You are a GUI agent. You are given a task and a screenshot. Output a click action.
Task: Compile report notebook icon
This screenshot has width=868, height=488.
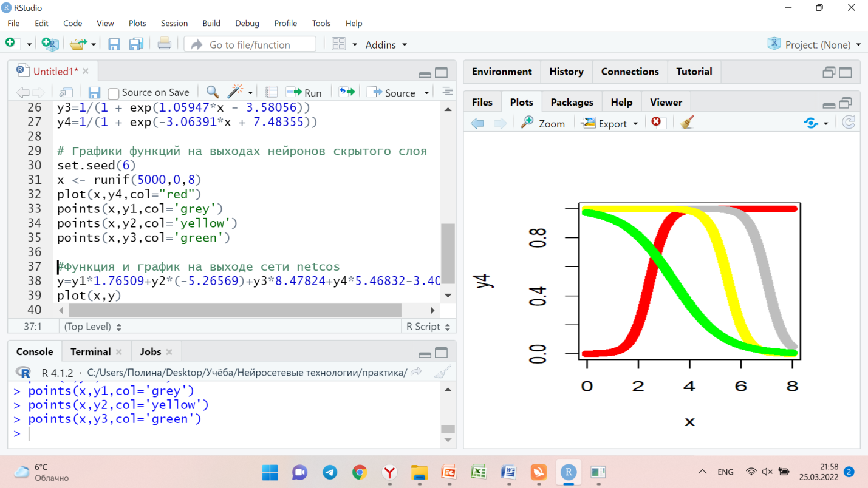[272, 92]
